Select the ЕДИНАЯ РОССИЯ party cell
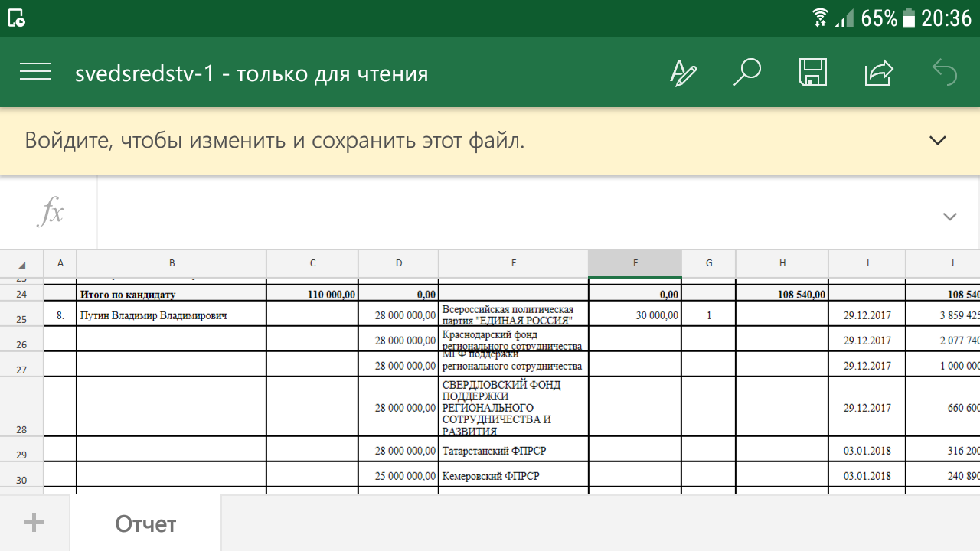 pos(513,314)
